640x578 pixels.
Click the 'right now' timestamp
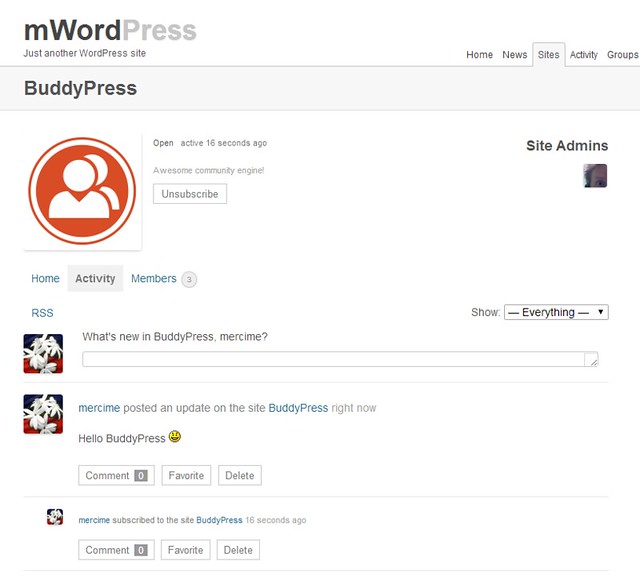[x=353, y=408]
